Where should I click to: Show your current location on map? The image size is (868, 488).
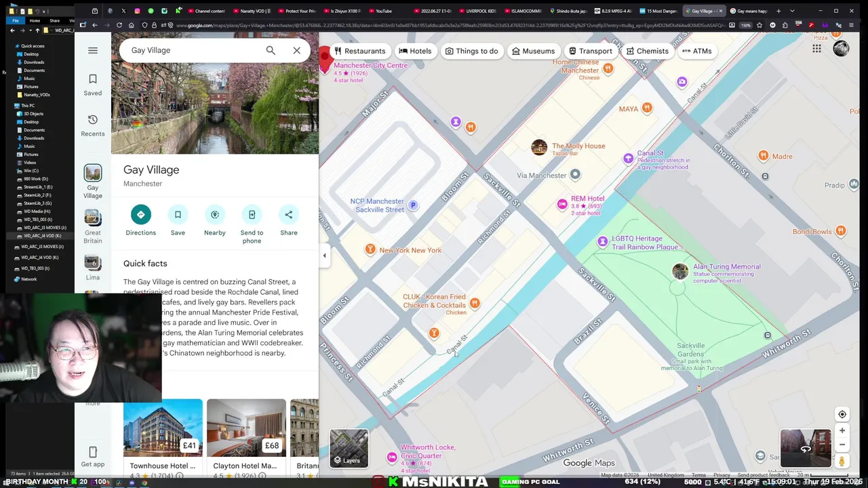pos(842,414)
